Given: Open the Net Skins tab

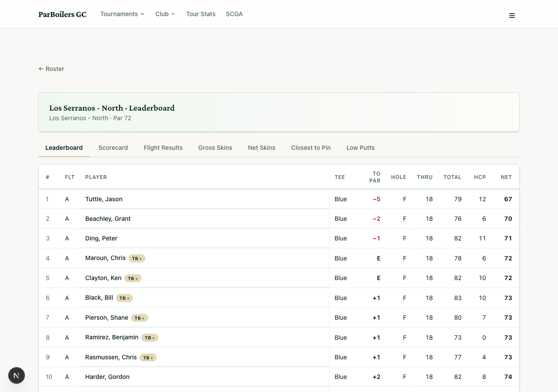Looking at the screenshot, I should click(262, 148).
